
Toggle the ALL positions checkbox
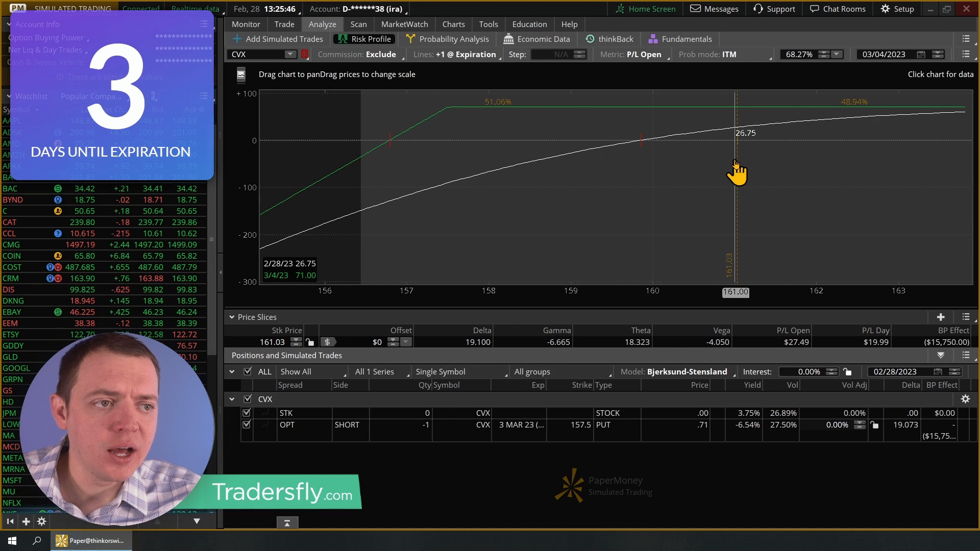[248, 371]
